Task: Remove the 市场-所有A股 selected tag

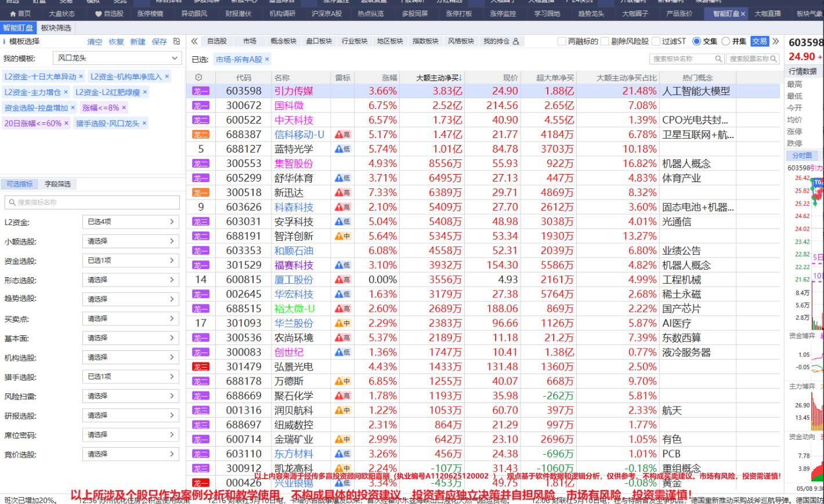Action: tap(267, 59)
